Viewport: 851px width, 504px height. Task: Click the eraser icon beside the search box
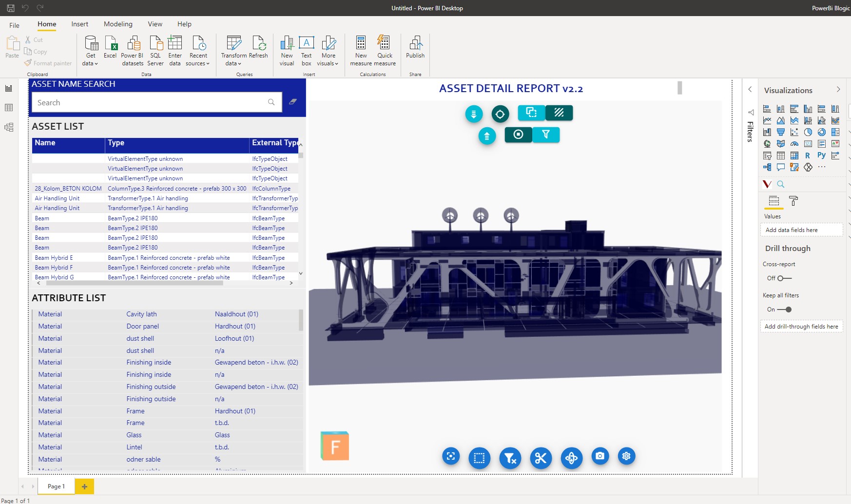[x=293, y=102]
